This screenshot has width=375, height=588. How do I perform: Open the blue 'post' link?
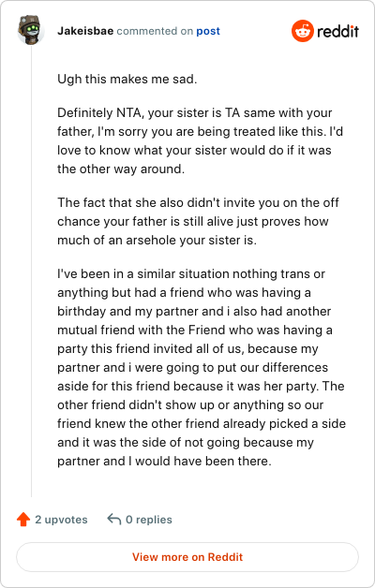tap(208, 31)
